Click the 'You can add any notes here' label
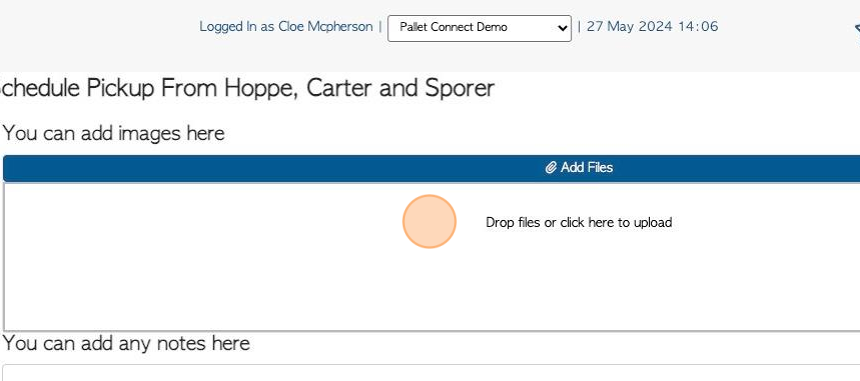860x381 pixels. click(x=126, y=344)
